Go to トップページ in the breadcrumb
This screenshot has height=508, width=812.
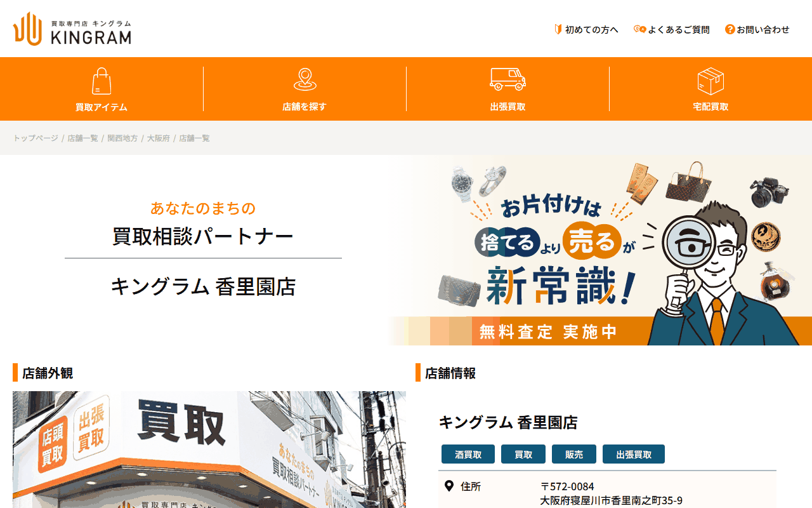(36, 138)
